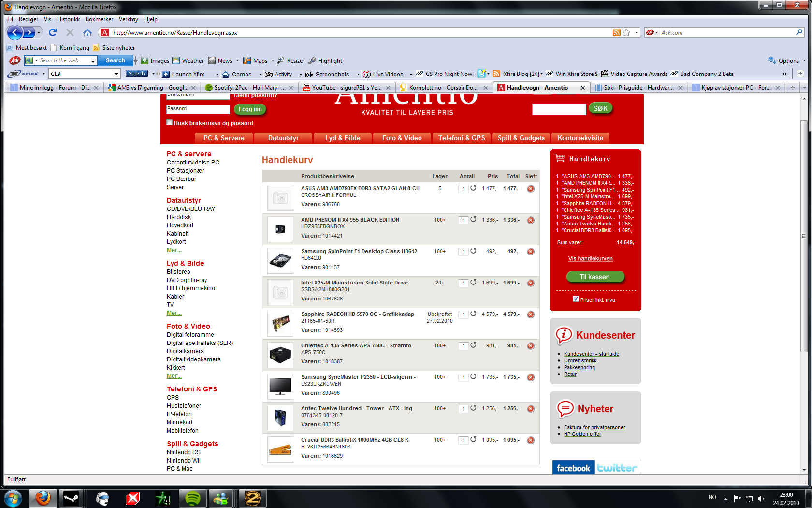Click the facebook banner
The width and height of the screenshot is (812, 508).
click(573, 467)
